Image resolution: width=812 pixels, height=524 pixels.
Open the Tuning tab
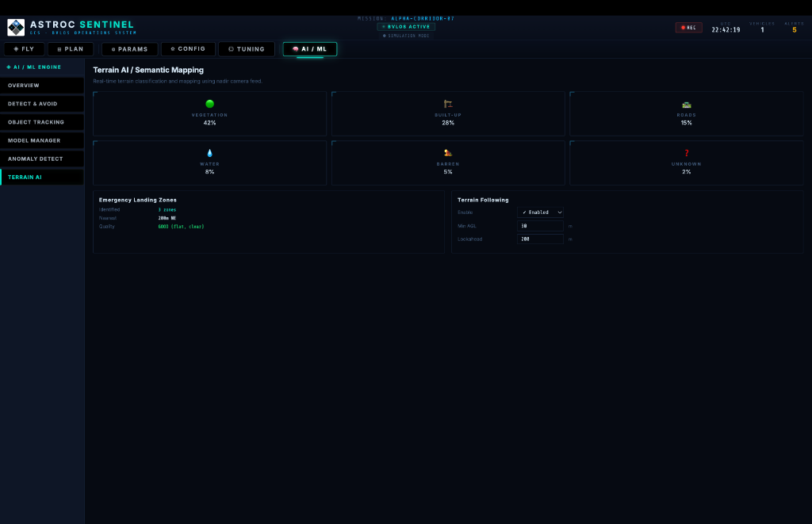click(x=247, y=48)
